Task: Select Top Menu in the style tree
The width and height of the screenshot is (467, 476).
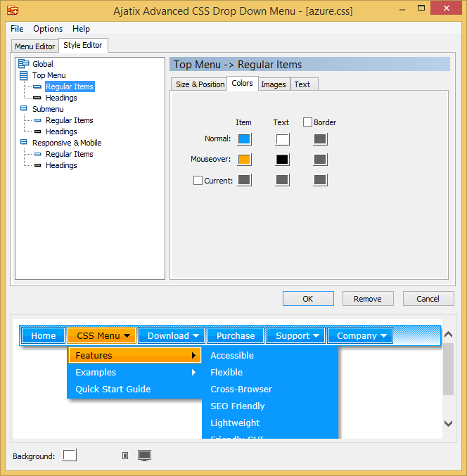Action: 49,75
